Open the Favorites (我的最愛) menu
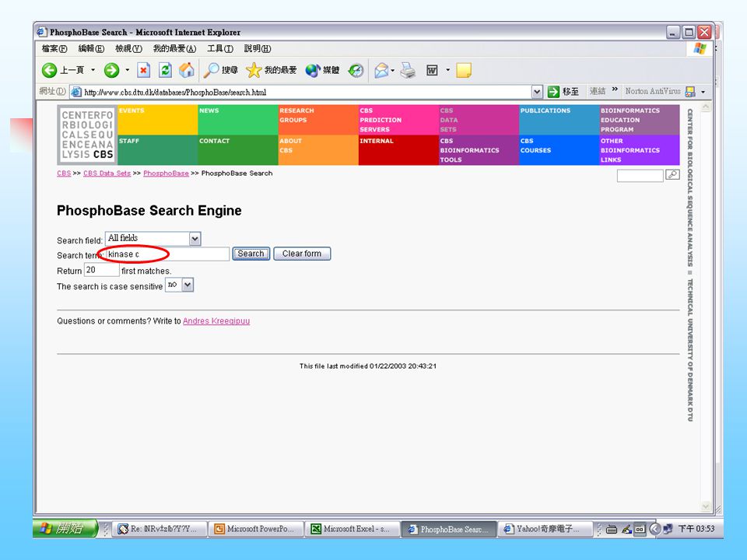The height and width of the screenshot is (560, 747). click(x=174, y=48)
